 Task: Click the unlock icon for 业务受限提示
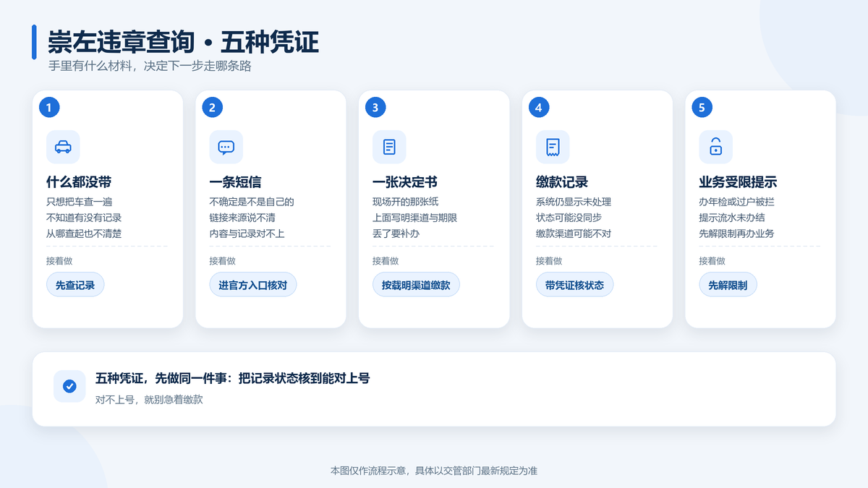[x=715, y=147]
